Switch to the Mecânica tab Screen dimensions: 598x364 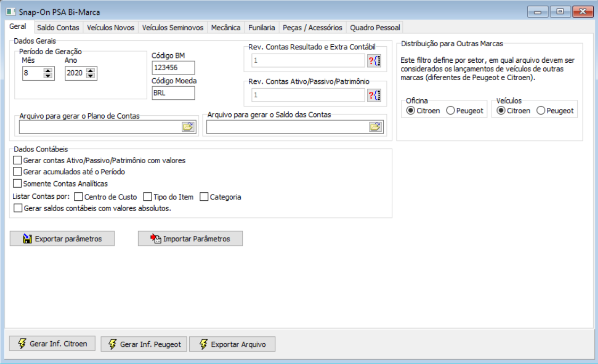tap(226, 28)
